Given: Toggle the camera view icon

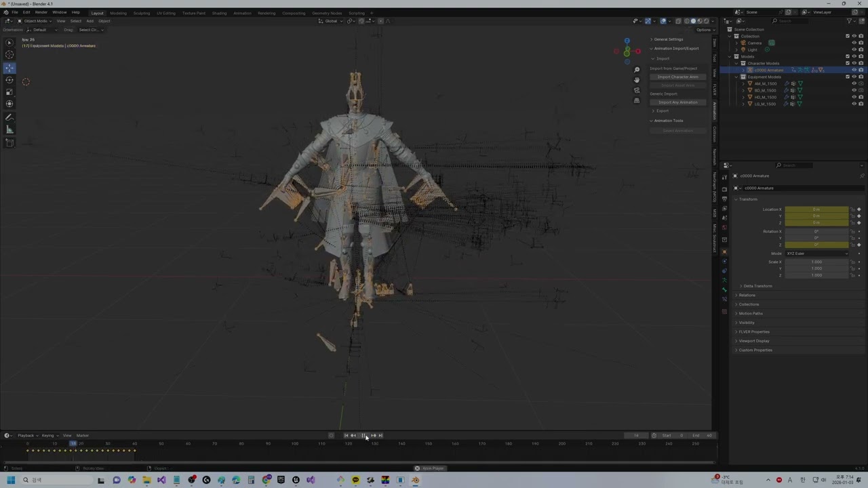Looking at the screenshot, I should point(636,90).
